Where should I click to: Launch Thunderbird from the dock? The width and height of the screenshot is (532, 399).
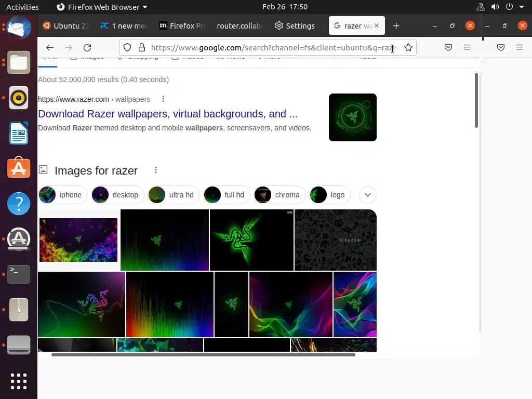(x=19, y=28)
